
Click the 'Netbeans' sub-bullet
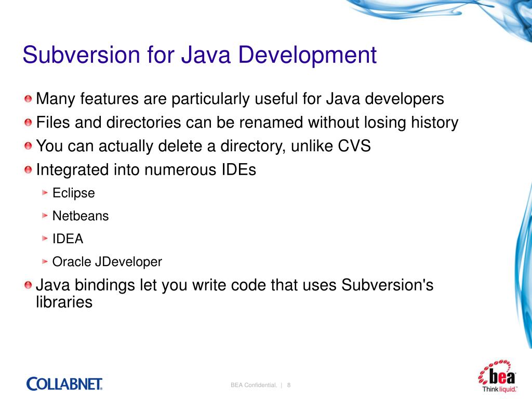coord(81,216)
